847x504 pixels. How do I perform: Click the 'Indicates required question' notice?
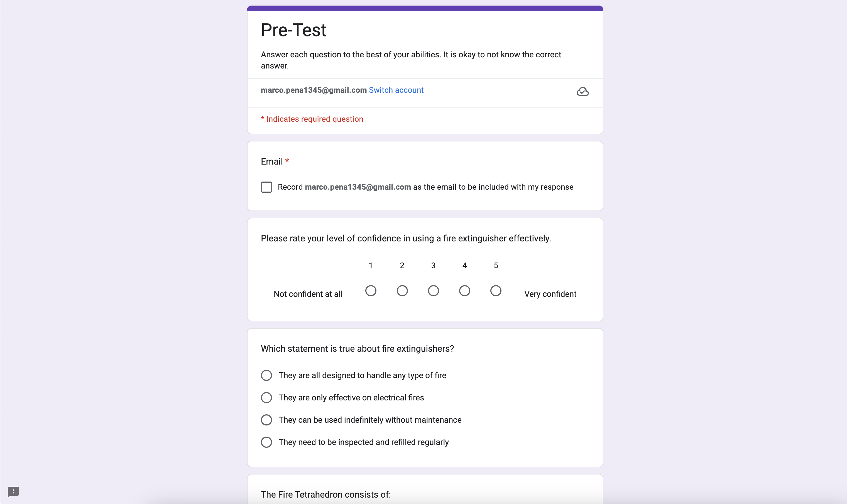coord(312,119)
